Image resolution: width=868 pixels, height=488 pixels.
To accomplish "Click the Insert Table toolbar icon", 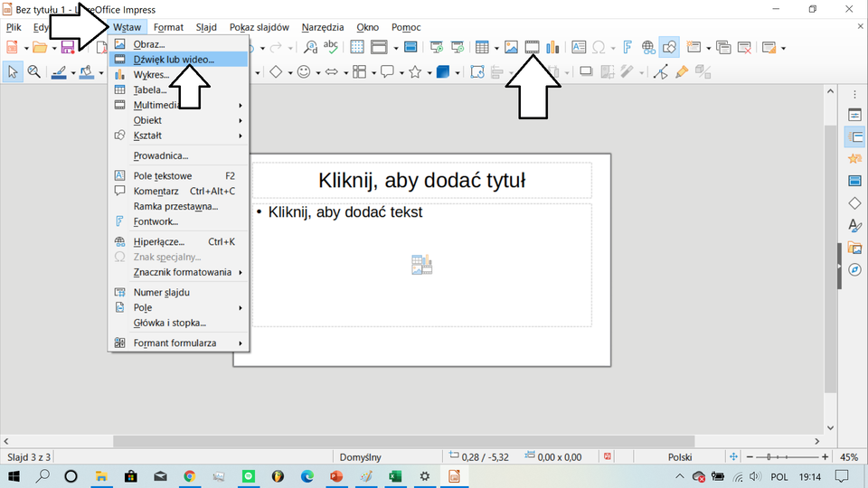I will pyautogui.click(x=482, y=48).
